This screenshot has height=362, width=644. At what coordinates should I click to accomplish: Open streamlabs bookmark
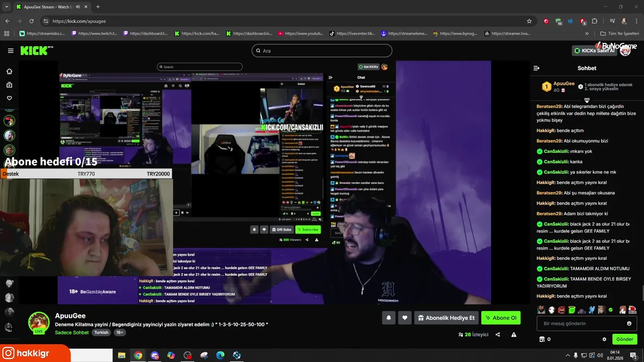(x=43, y=33)
